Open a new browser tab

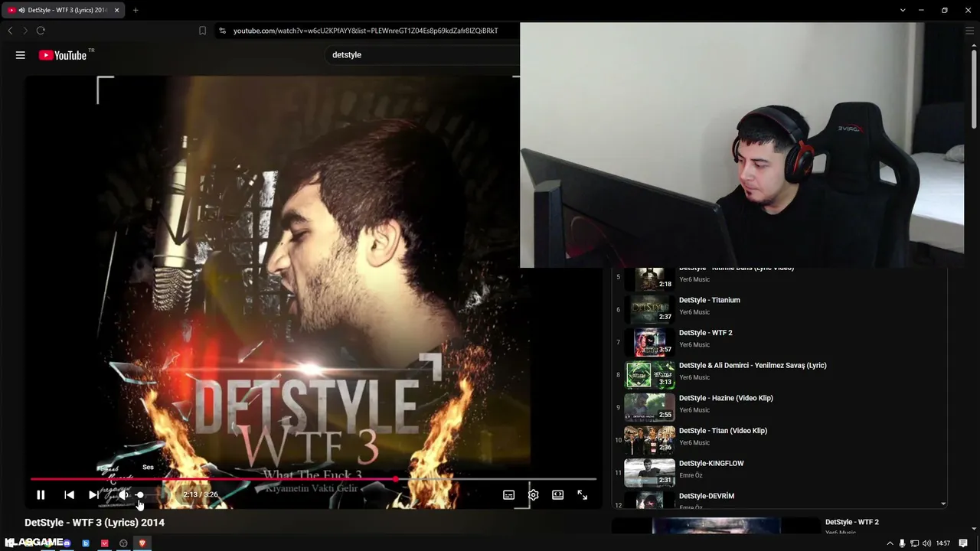coord(136,10)
